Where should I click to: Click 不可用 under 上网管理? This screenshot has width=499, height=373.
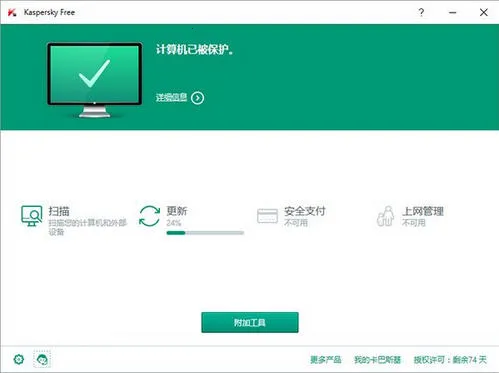coord(414,222)
